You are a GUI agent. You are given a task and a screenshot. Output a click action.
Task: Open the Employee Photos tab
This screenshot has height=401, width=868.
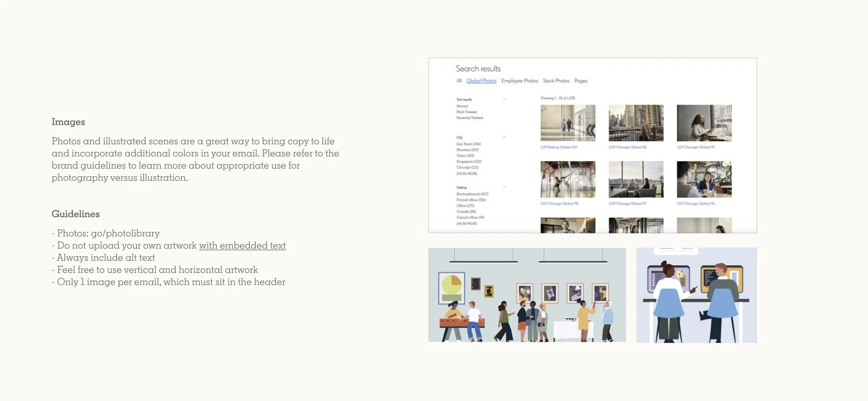coord(520,81)
